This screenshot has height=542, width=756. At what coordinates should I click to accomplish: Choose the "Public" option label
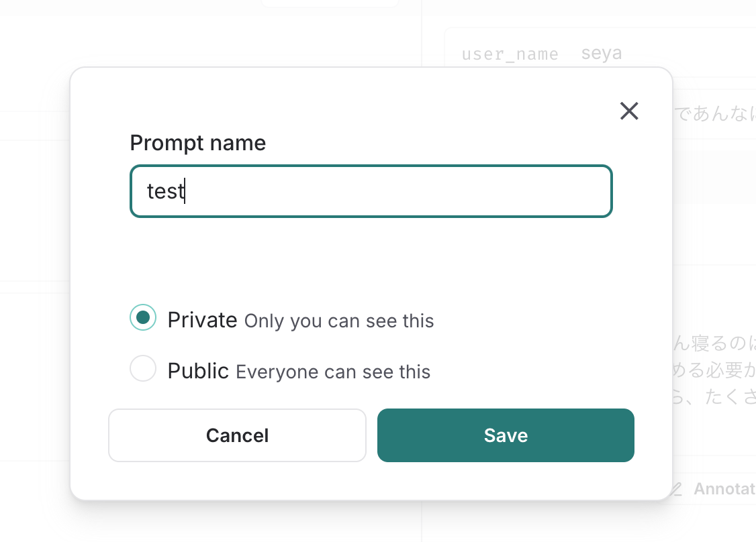(x=198, y=371)
